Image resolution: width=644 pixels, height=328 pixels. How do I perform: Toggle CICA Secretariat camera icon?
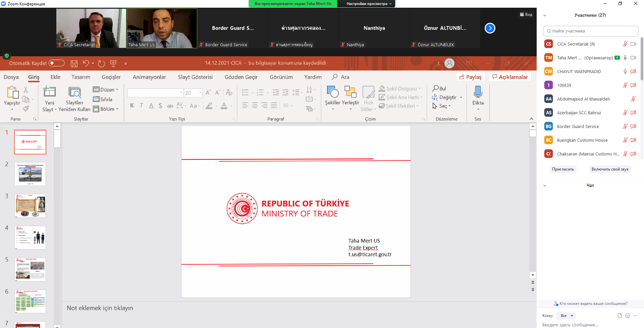click(x=633, y=44)
